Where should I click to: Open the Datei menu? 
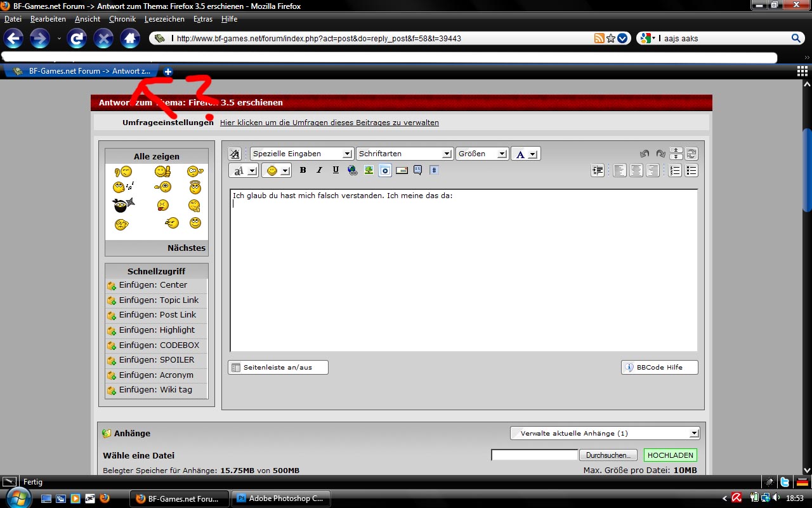[13, 19]
